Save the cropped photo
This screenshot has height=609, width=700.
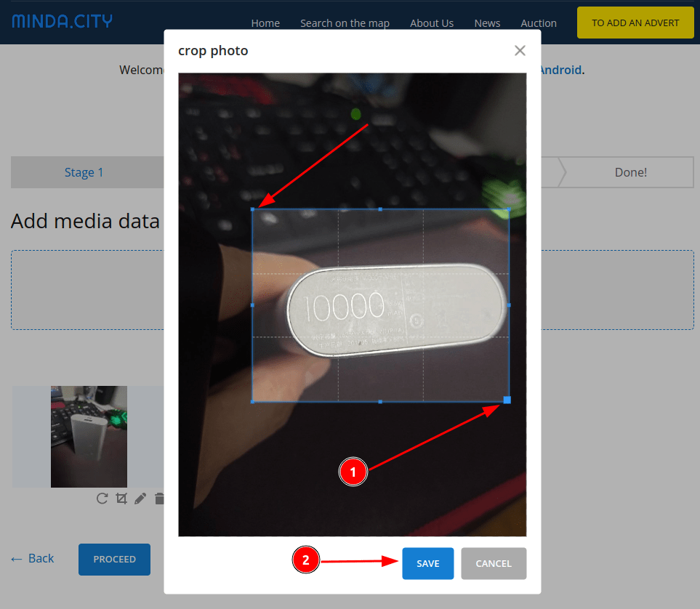(x=427, y=563)
